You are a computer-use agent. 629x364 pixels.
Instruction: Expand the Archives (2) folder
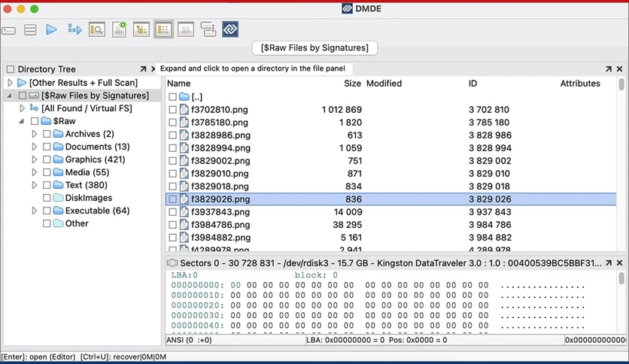coord(34,134)
